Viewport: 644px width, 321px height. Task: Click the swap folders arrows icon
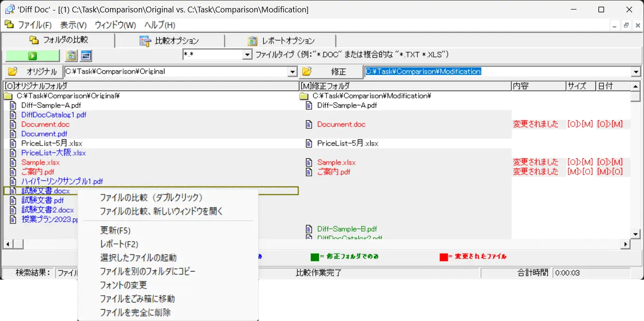(86, 56)
